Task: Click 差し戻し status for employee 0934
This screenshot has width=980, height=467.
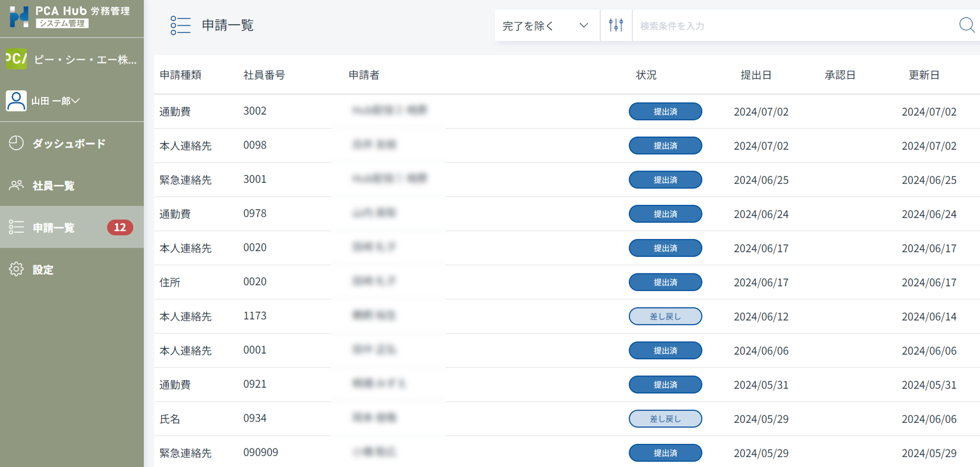Action: (665, 418)
